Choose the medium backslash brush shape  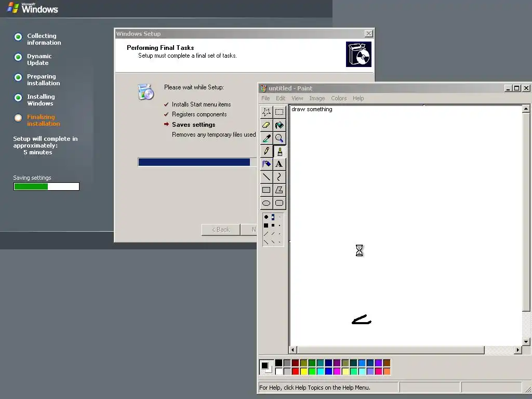[x=273, y=242]
